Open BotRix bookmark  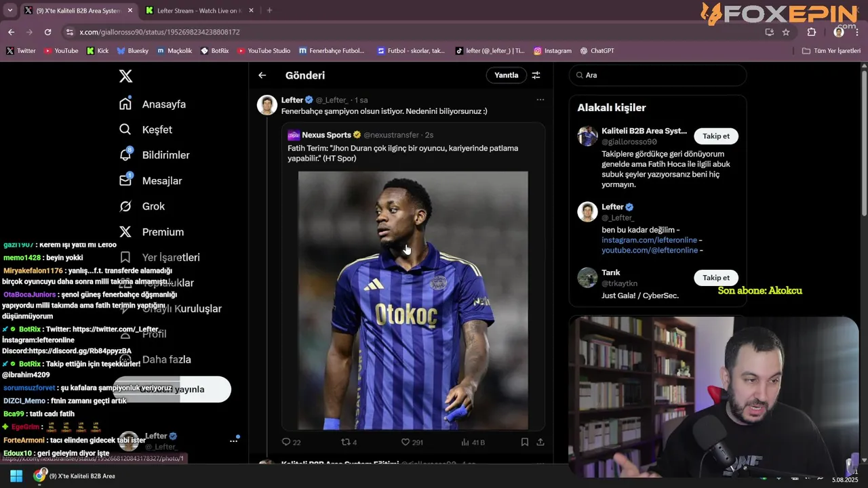tap(214, 51)
